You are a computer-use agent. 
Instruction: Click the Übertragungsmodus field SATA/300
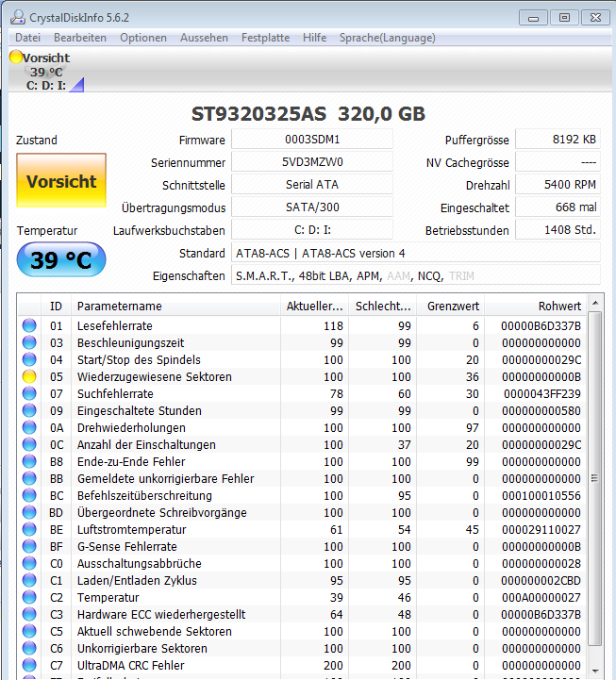pos(312,207)
